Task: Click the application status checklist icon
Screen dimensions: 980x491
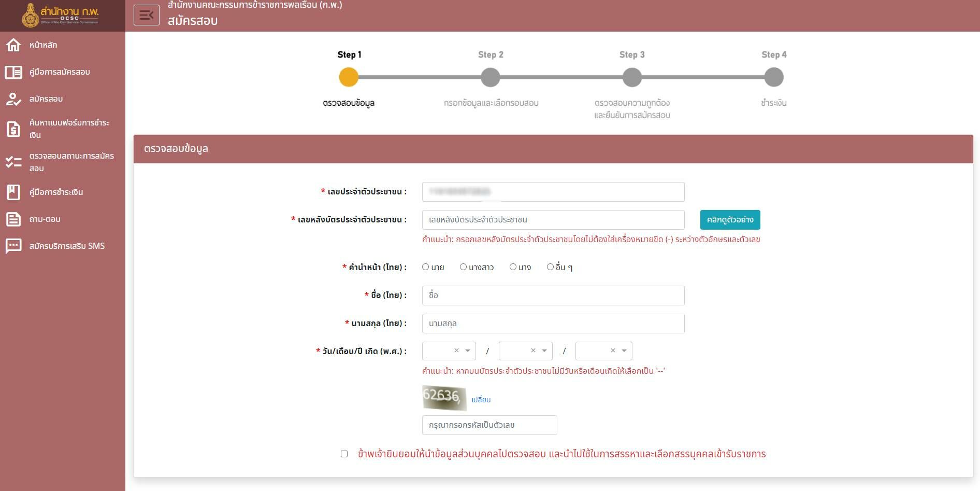Action: [13, 162]
